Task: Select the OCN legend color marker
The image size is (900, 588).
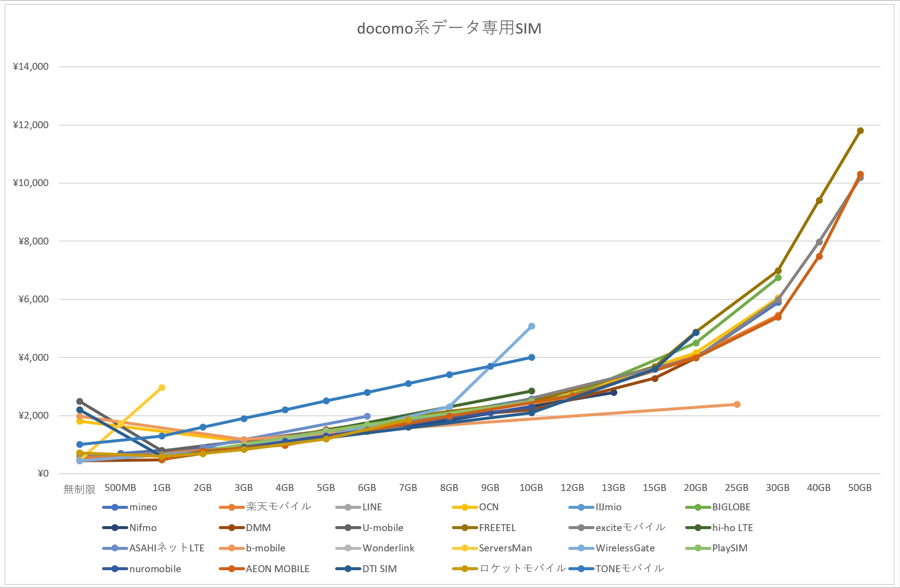Action: coord(465,507)
